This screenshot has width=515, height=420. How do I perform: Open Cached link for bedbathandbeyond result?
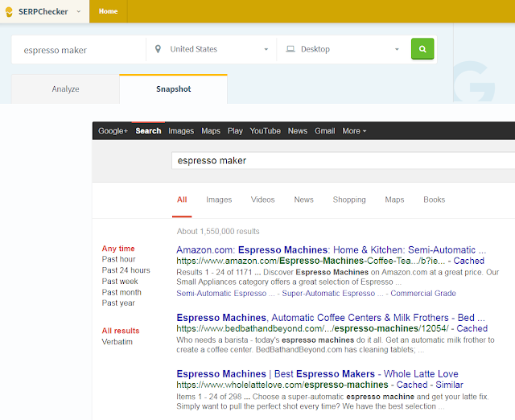pos(472,328)
